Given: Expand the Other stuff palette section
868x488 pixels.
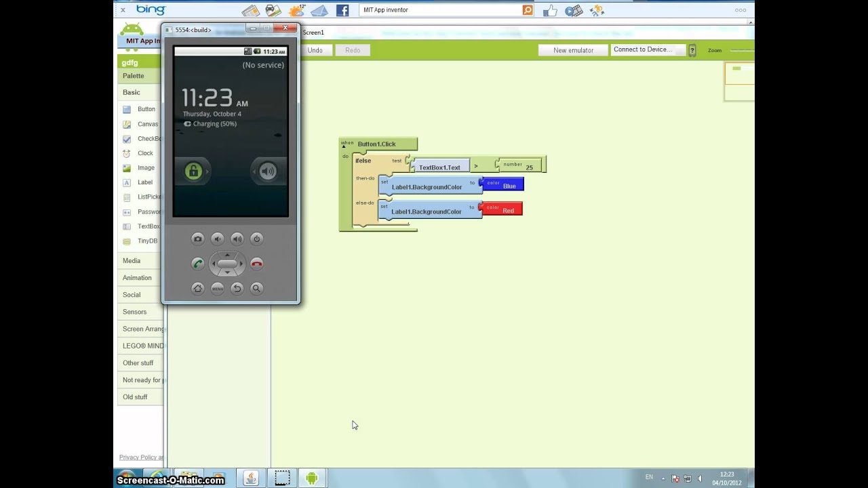Looking at the screenshot, I should [140, 363].
